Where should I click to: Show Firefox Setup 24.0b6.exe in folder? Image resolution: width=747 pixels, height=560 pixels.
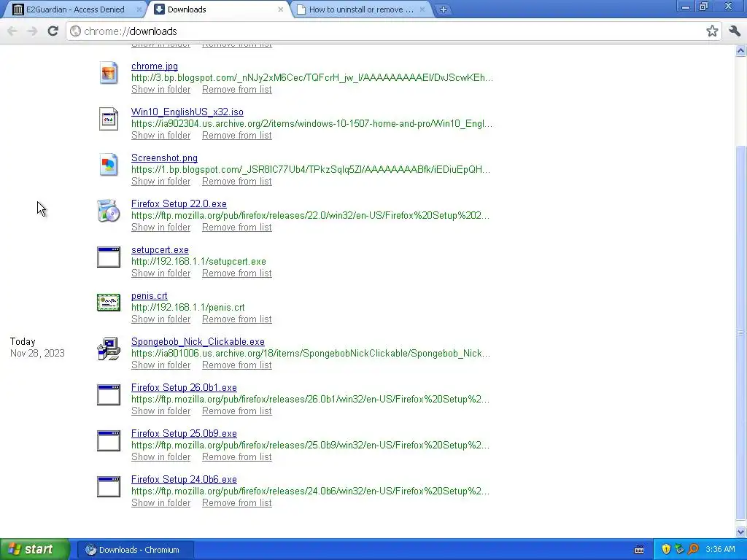(160, 503)
